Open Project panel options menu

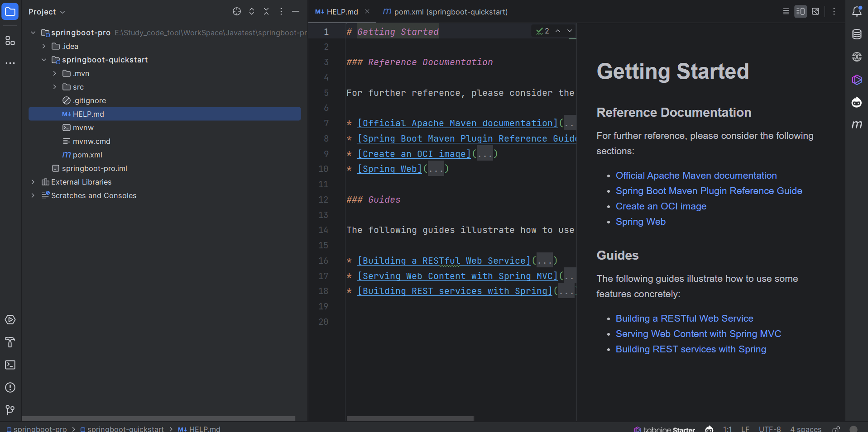click(x=281, y=12)
